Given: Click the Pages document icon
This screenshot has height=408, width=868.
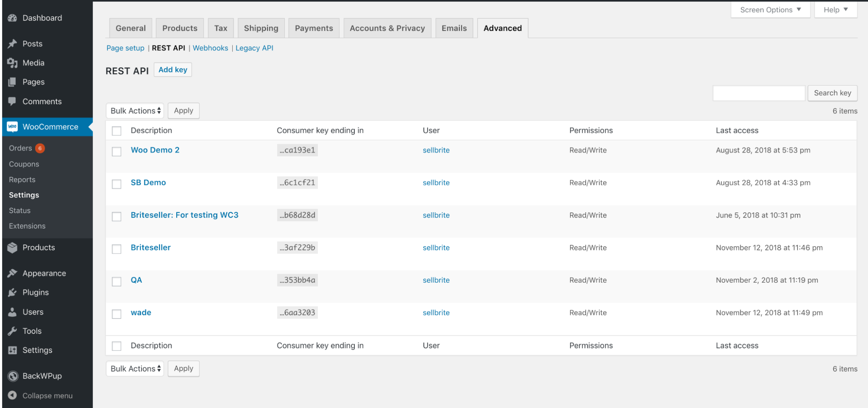Looking at the screenshot, I should tap(13, 82).
